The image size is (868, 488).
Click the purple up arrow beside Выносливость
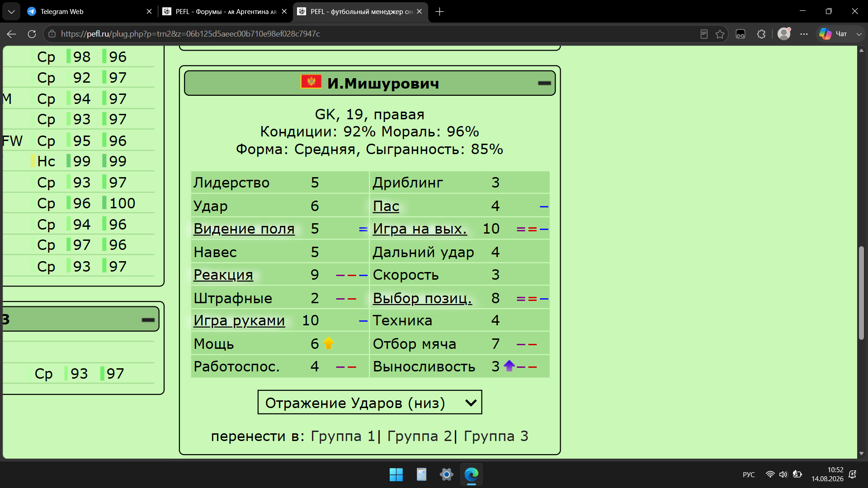coord(509,366)
